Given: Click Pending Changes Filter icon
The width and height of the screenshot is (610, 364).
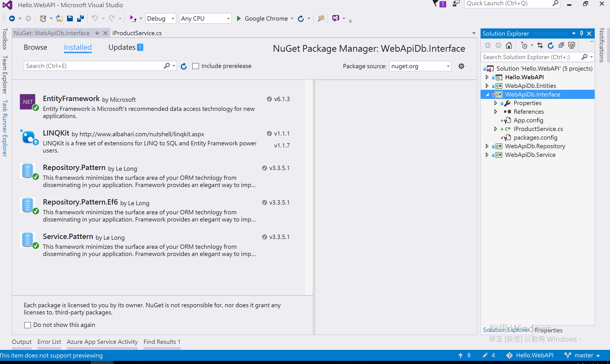Looking at the screenshot, I should click(x=524, y=45).
